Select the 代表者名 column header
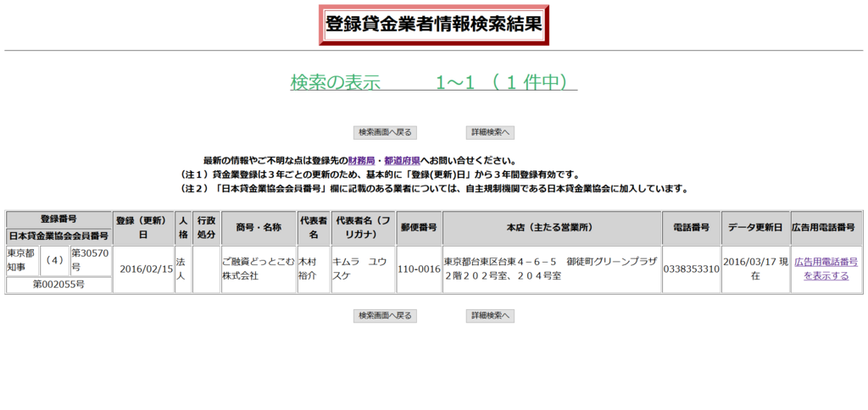The width and height of the screenshot is (868, 410). [x=314, y=228]
